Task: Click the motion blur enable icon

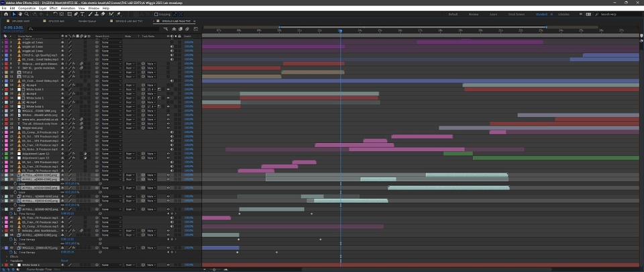Action: click(x=187, y=29)
